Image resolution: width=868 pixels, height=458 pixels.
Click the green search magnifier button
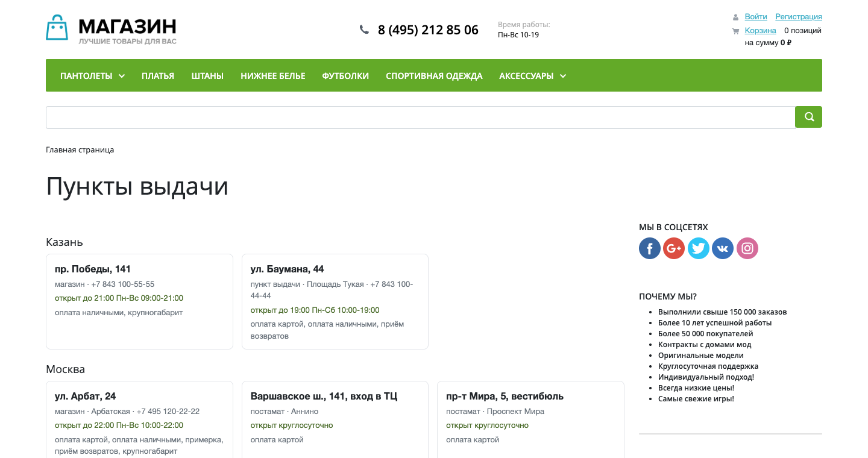click(808, 117)
